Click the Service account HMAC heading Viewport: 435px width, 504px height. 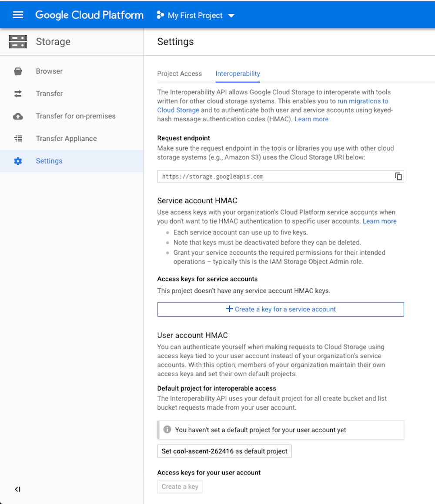[x=197, y=200]
